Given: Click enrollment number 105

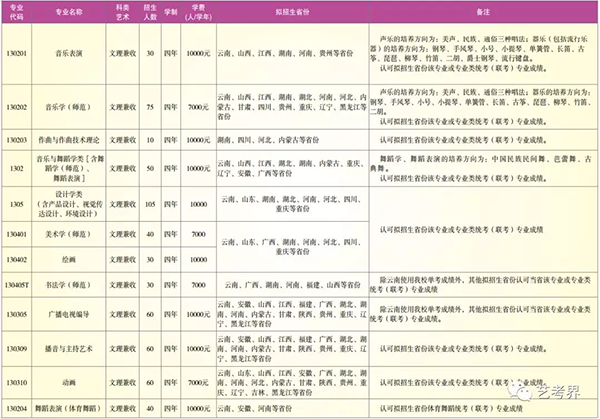Looking at the screenshot, I should (150, 204).
